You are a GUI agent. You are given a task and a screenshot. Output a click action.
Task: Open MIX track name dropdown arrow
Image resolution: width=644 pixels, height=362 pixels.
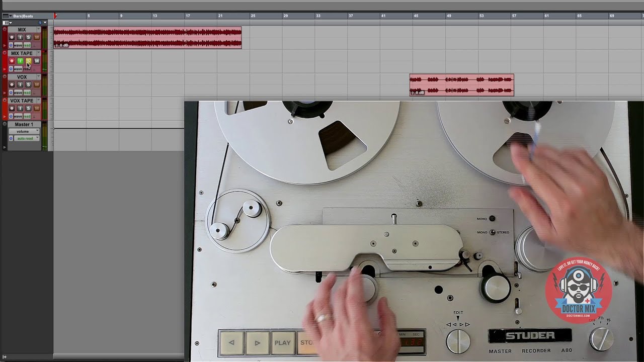[x=39, y=29]
